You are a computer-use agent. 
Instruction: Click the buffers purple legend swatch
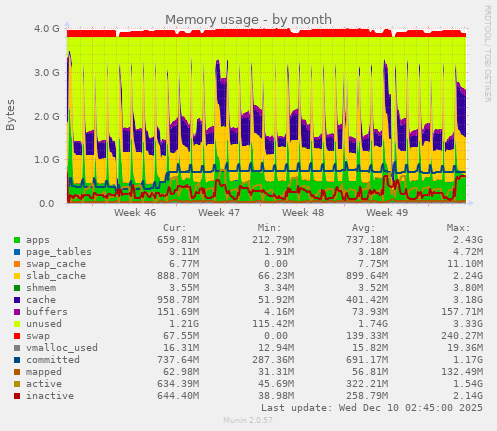pyautogui.click(x=17, y=312)
